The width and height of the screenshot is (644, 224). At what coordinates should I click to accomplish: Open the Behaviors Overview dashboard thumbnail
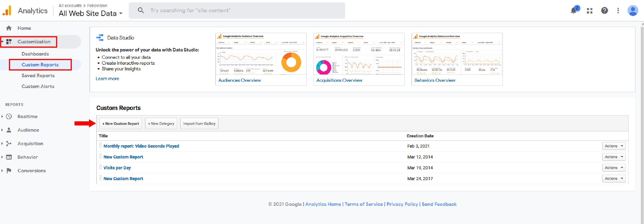457,54
